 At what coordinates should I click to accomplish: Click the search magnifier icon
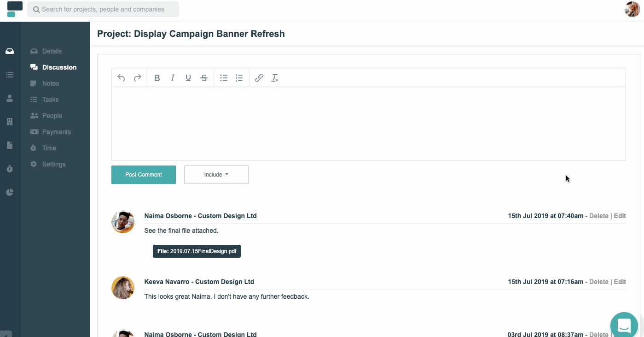pyautogui.click(x=36, y=9)
